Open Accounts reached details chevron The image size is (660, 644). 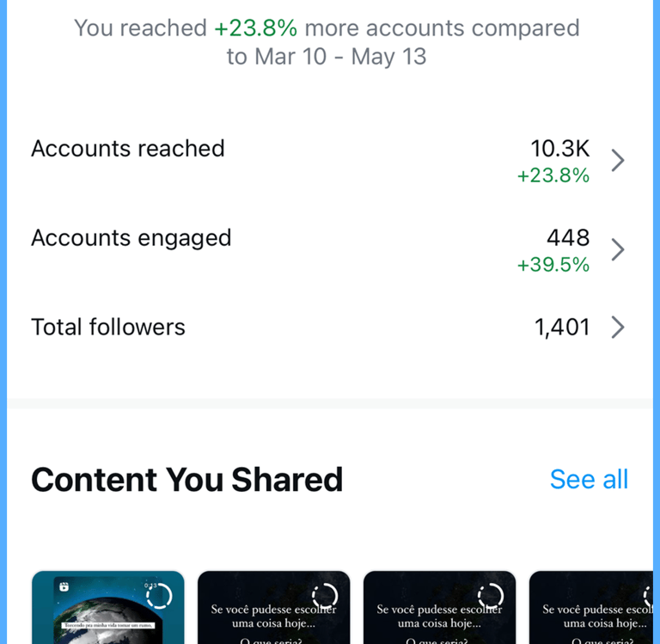coord(617,161)
